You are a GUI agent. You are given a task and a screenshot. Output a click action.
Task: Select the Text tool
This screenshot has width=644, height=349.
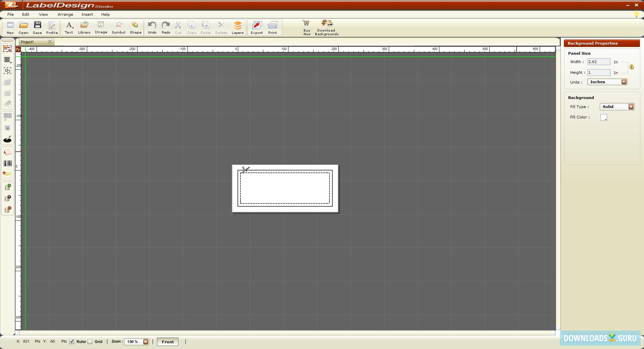point(69,28)
